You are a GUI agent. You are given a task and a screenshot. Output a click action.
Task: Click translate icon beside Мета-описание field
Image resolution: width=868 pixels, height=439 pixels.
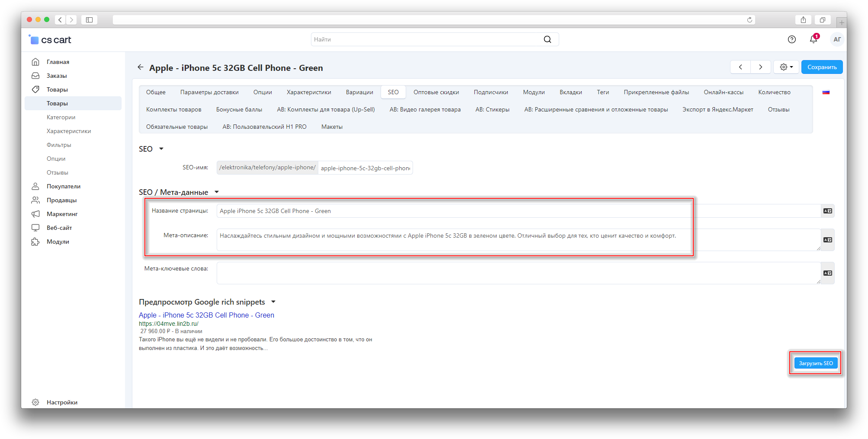(x=827, y=240)
